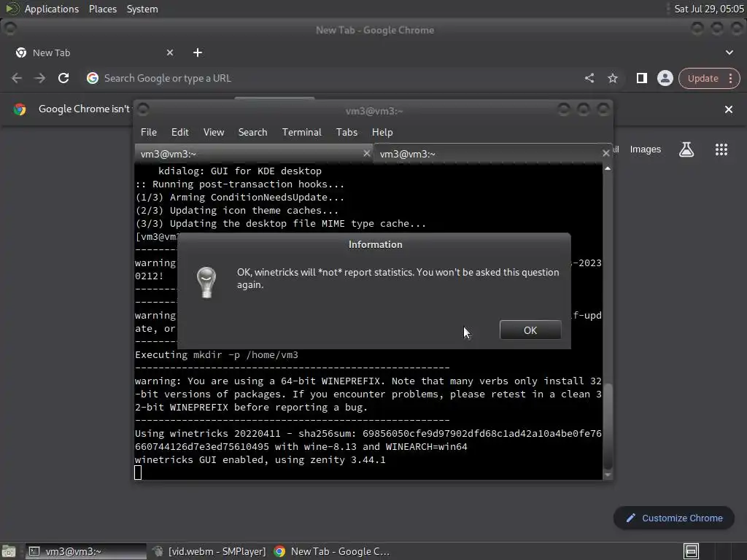The image size is (747, 560).
Task: Open Chrome three-dot menu
Action: tap(731, 79)
